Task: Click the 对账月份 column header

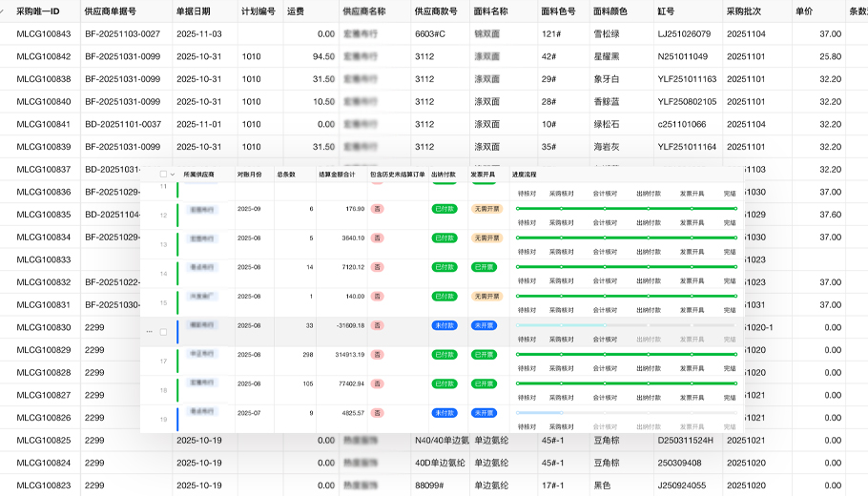Action: (x=248, y=175)
